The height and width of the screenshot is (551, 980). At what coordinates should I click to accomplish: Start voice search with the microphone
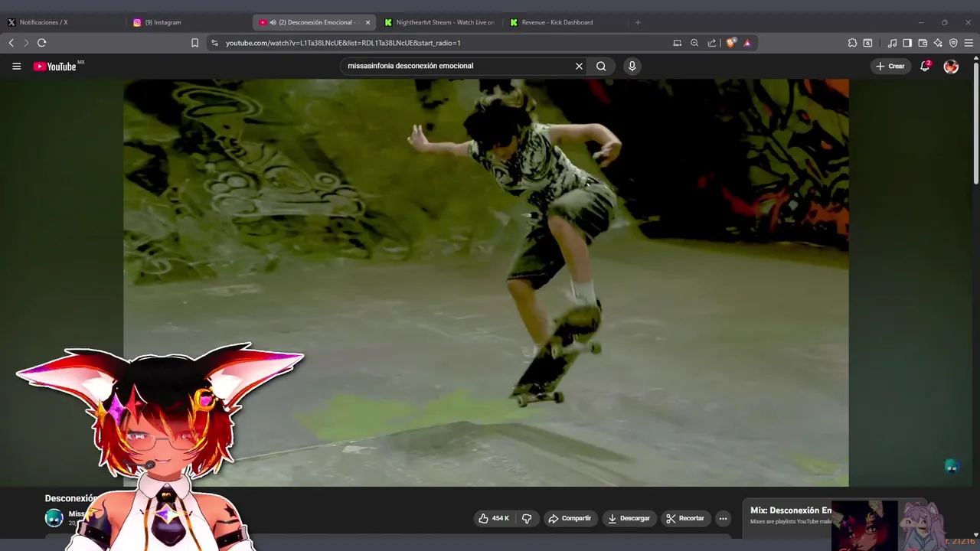pos(632,66)
